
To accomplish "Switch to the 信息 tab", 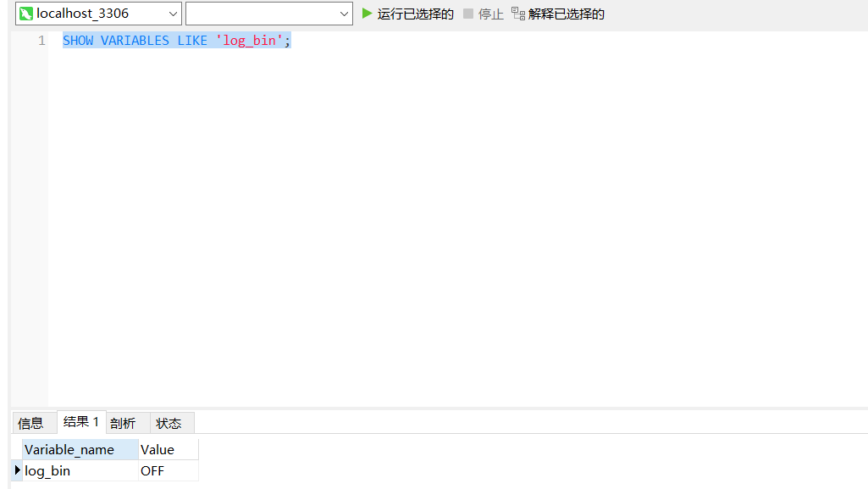I will [30, 423].
